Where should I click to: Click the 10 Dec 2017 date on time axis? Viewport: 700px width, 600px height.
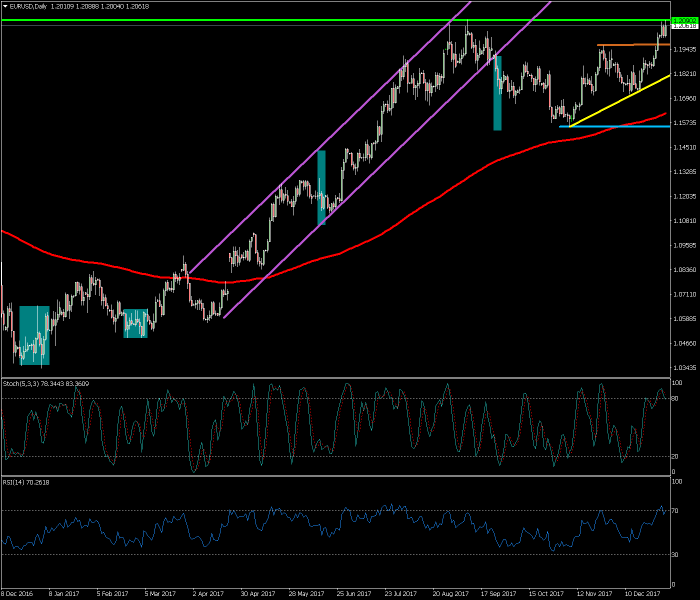coord(642,593)
